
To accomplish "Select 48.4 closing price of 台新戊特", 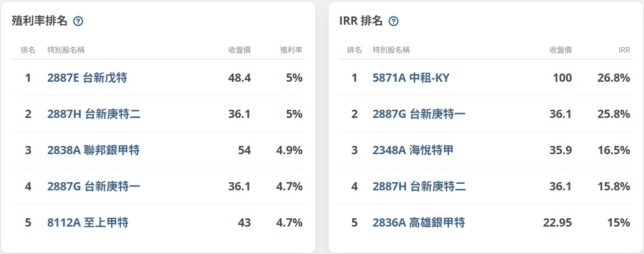I will tap(240, 78).
